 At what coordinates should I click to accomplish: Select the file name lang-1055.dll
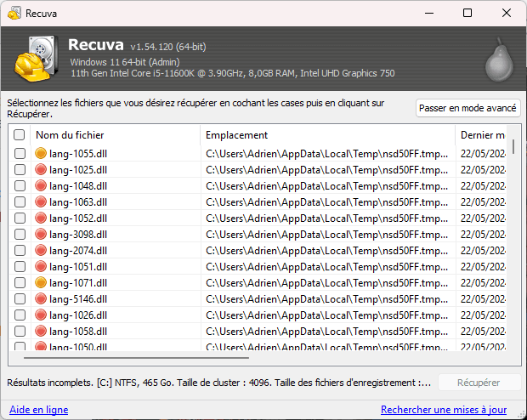click(x=78, y=154)
